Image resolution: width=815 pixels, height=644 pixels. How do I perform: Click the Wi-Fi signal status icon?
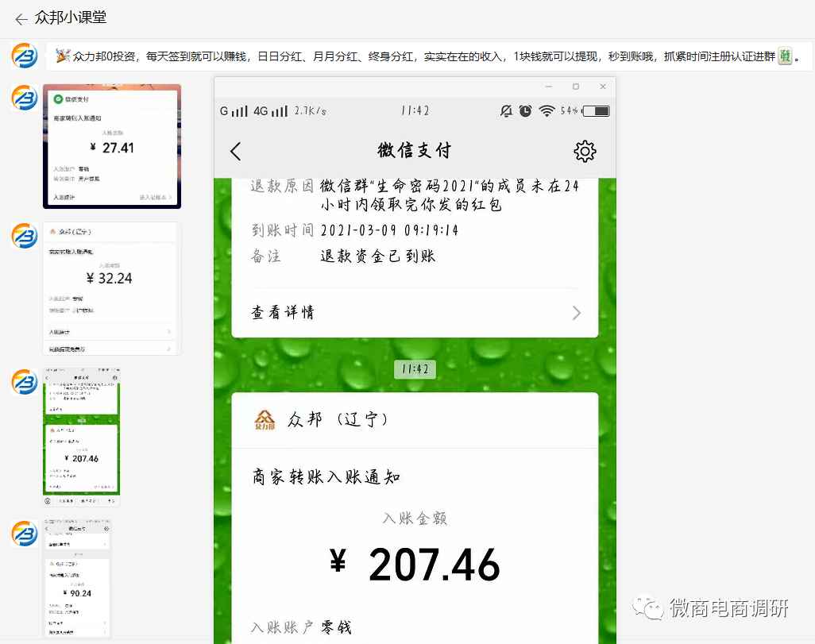[x=547, y=111]
